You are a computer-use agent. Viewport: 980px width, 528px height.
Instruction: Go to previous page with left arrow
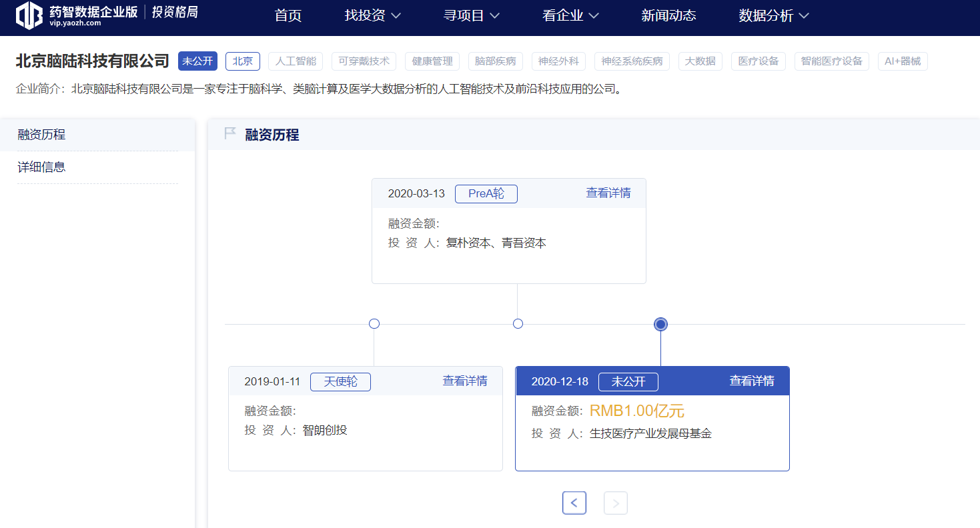(x=574, y=503)
